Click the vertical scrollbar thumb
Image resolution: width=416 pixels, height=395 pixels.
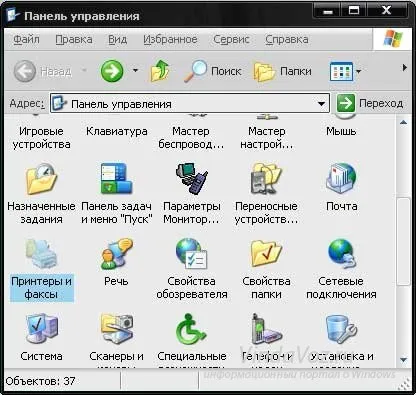tap(404, 241)
